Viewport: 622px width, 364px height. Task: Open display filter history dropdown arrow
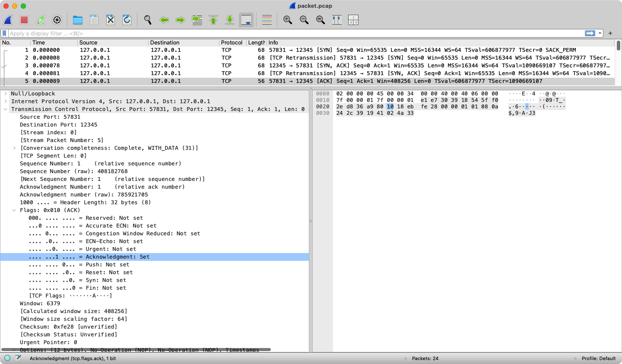[600, 33]
